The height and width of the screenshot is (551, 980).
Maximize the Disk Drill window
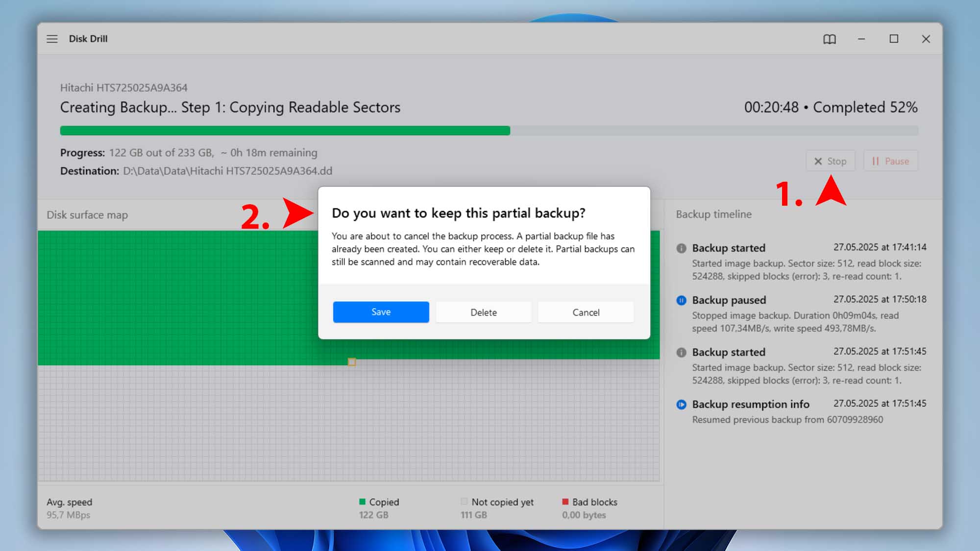894,39
